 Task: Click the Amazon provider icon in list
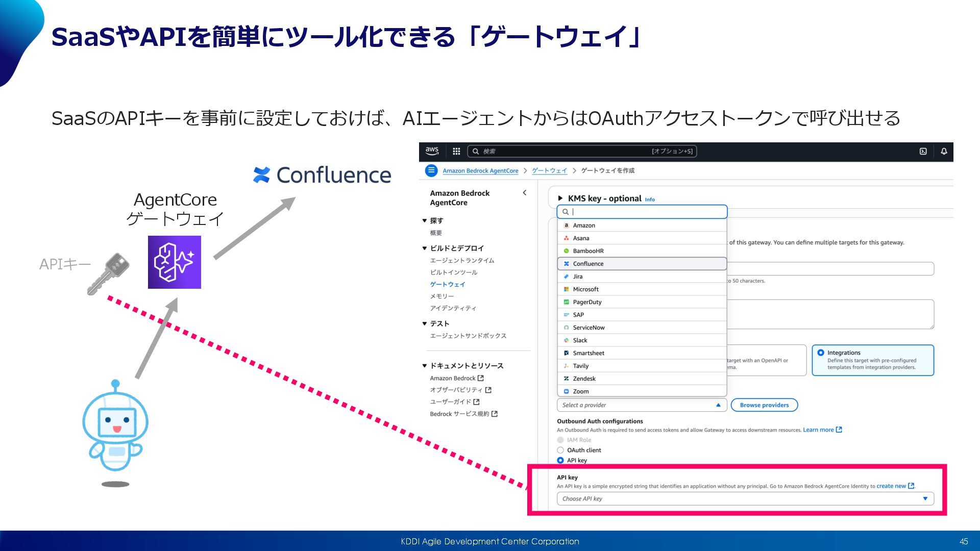(566, 226)
